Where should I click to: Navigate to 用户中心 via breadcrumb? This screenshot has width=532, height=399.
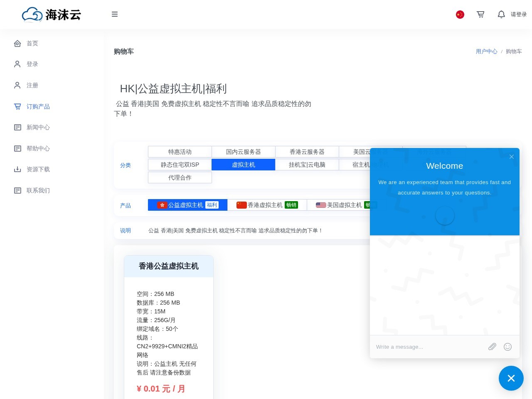[486, 52]
